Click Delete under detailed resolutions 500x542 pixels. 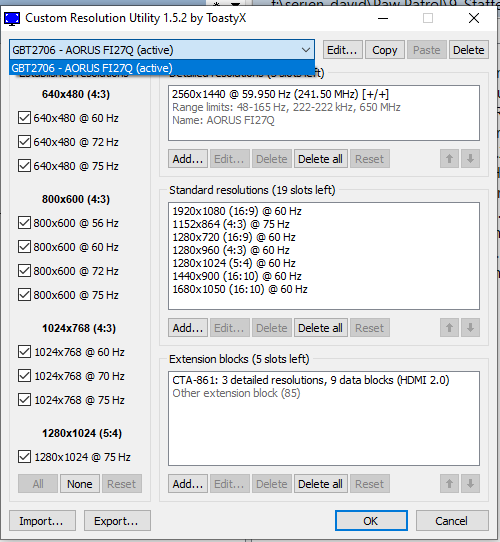coord(272,159)
